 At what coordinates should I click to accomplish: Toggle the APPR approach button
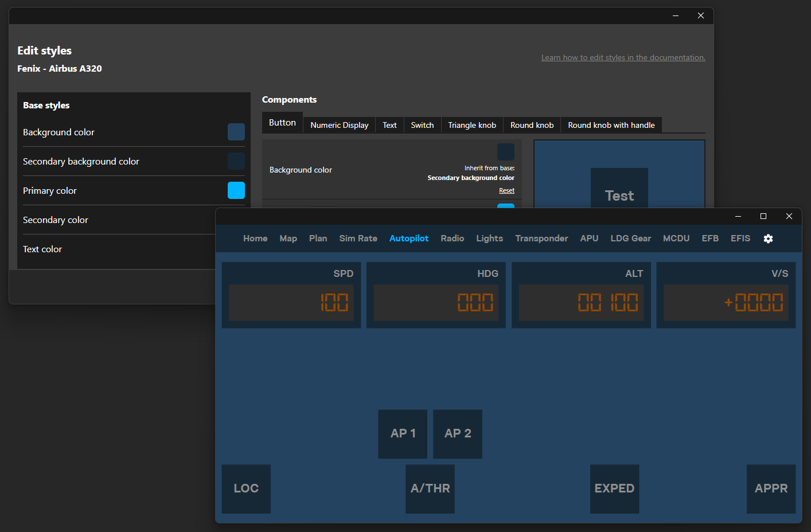pos(771,489)
